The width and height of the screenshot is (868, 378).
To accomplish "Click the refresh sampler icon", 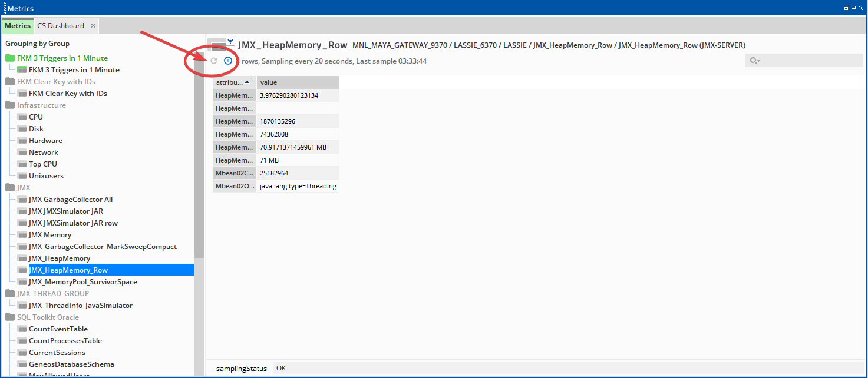I will click(214, 61).
